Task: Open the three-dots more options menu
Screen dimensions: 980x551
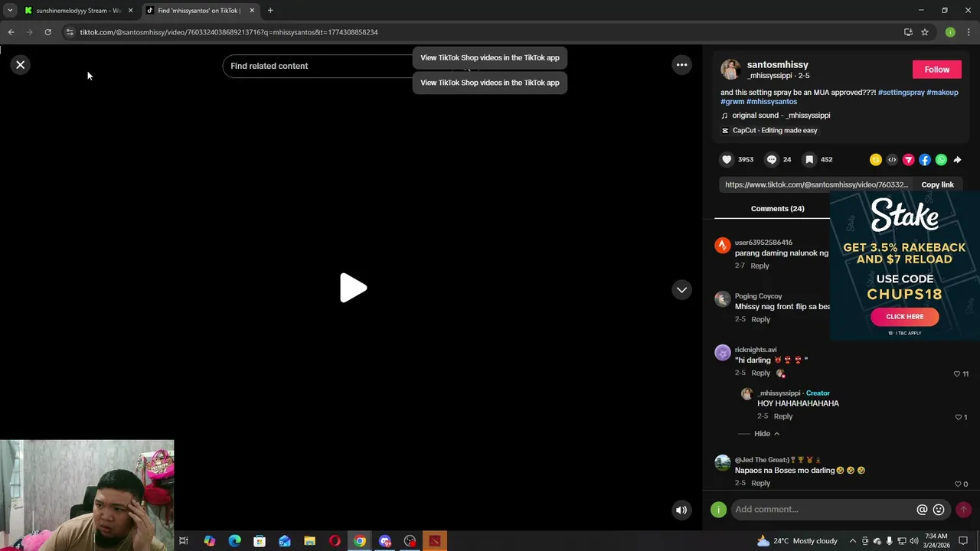Action: coord(681,65)
